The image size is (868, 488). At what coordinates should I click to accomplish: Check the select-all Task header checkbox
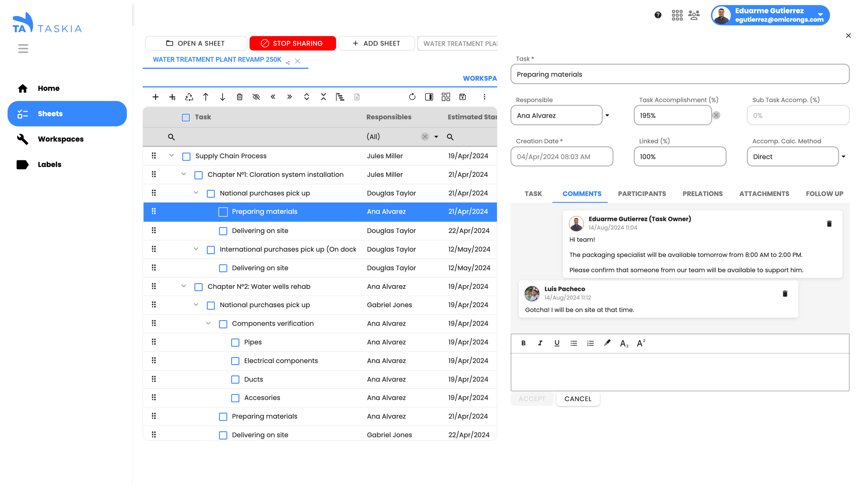186,117
